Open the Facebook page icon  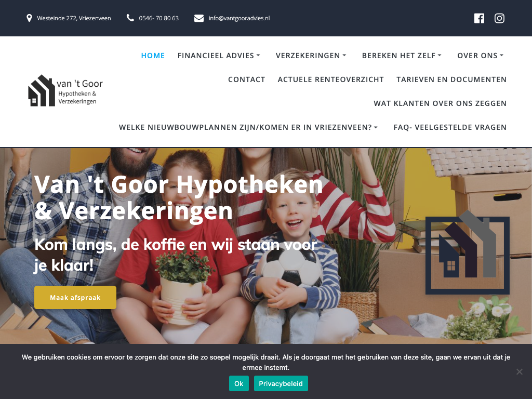point(478,18)
